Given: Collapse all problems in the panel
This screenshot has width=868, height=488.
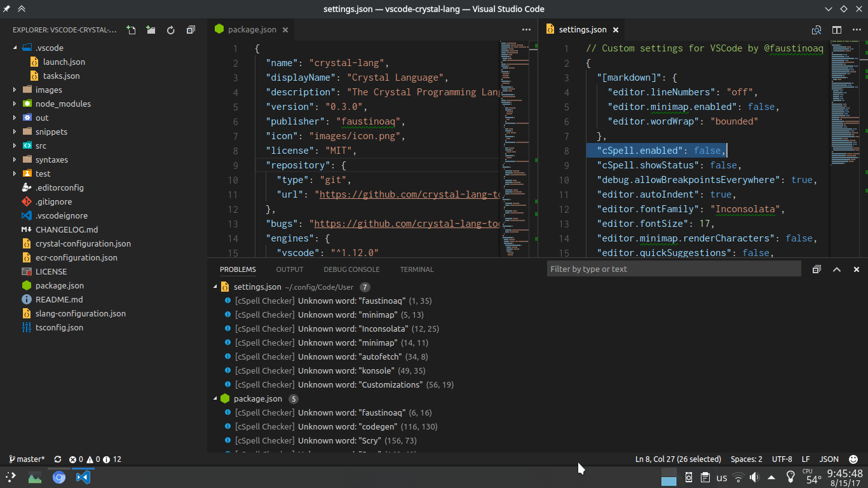Looking at the screenshot, I should coord(817,269).
